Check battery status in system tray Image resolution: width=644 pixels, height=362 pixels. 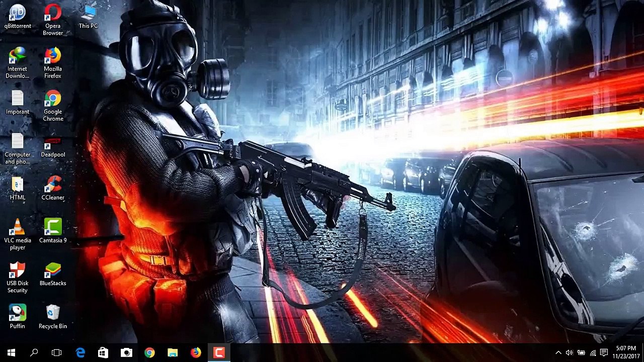[581, 353]
